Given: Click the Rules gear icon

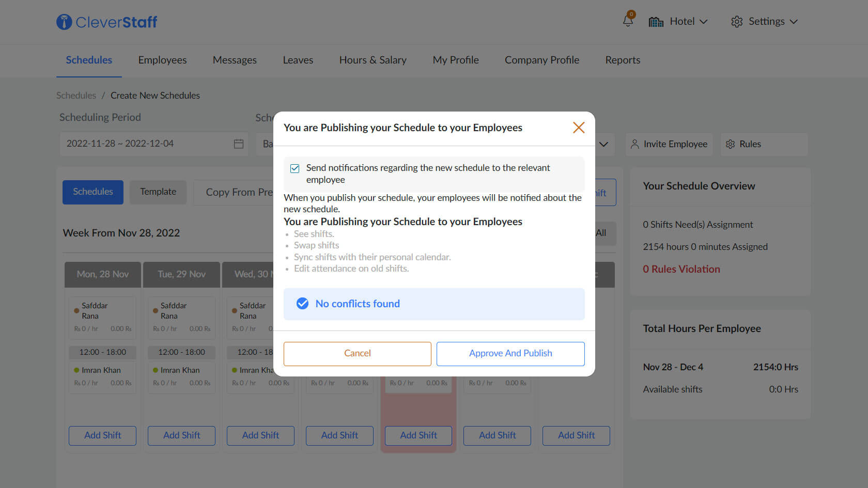Looking at the screenshot, I should click(730, 144).
